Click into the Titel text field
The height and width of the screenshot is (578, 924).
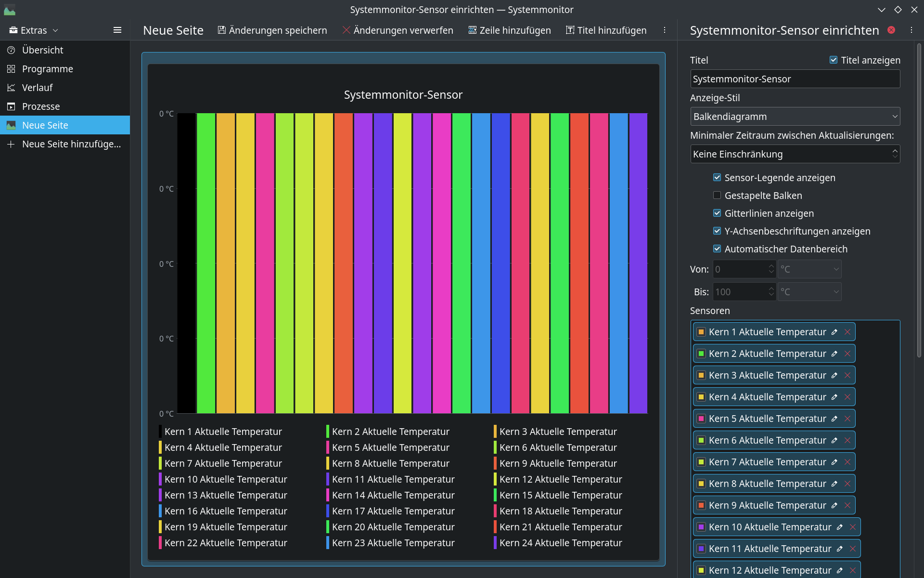(795, 79)
